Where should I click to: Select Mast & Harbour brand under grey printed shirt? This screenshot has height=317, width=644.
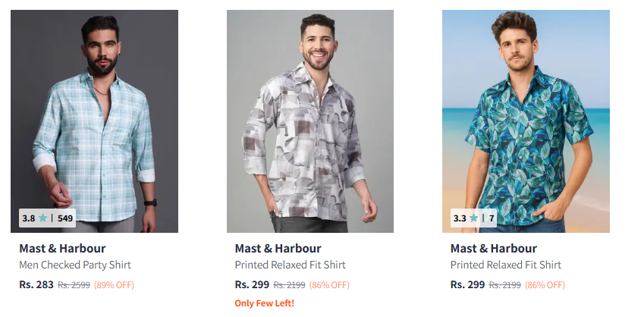(278, 249)
